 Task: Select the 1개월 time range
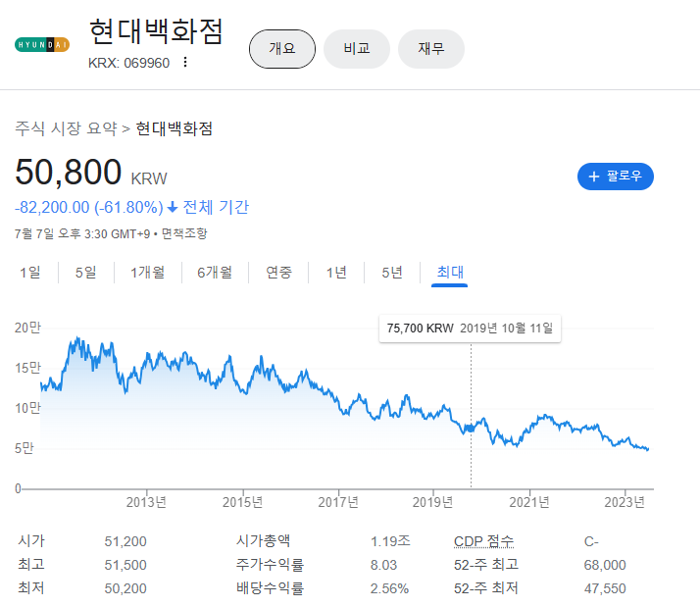coord(147,272)
